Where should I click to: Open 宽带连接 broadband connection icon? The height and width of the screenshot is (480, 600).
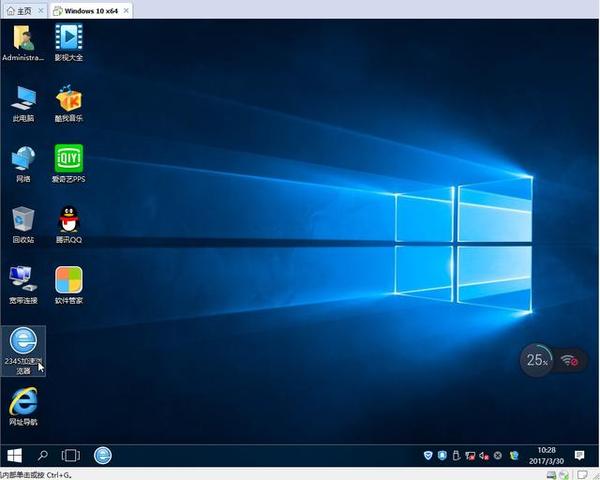tap(23, 282)
